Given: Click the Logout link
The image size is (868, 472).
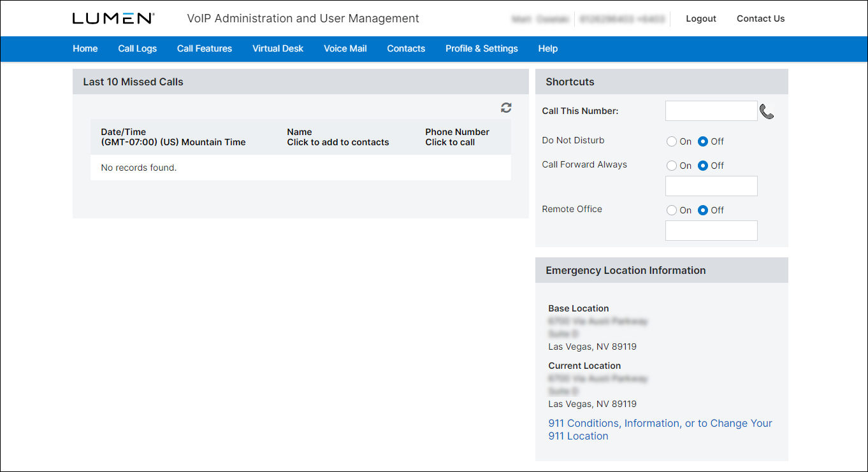Looking at the screenshot, I should pyautogui.click(x=700, y=18).
